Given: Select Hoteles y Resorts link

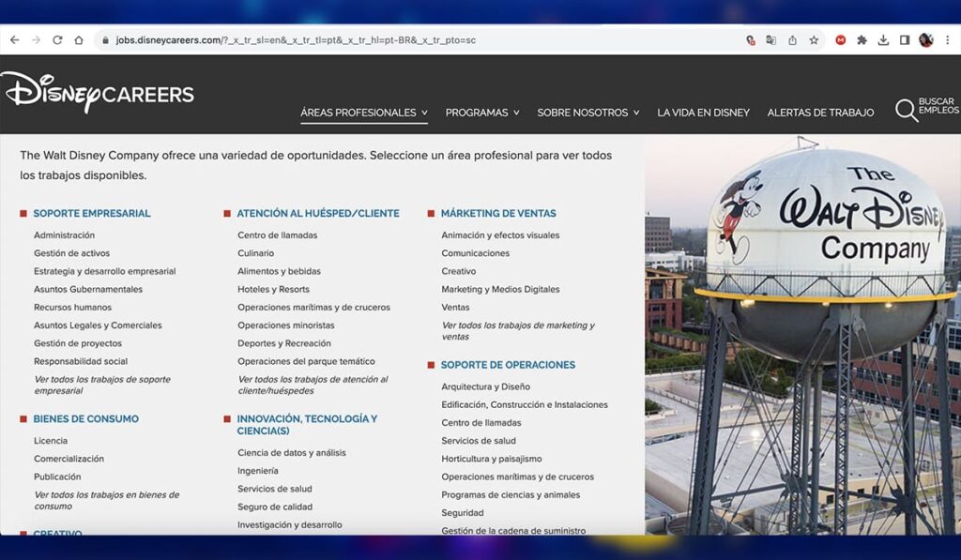Looking at the screenshot, I should point(273,289).
